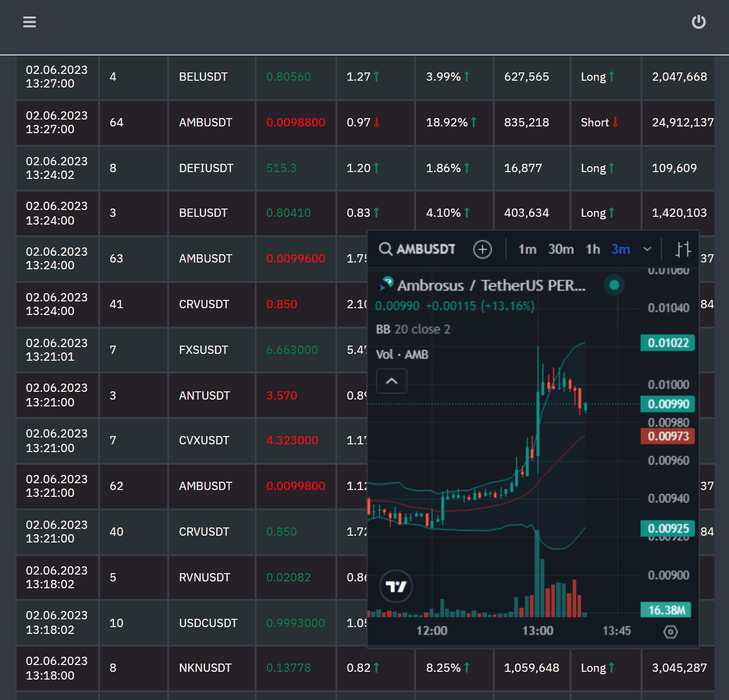Click DEFIUSDT symbol cell
Viewport: 729px width, 700px height.
tap(212, 168)
